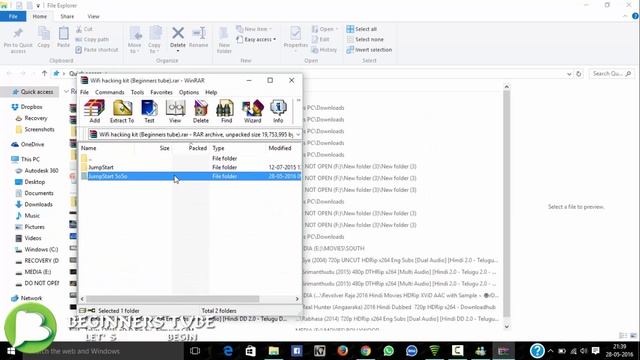Expand the WinRAR archive path dropdown

click(x=298, y=134)
